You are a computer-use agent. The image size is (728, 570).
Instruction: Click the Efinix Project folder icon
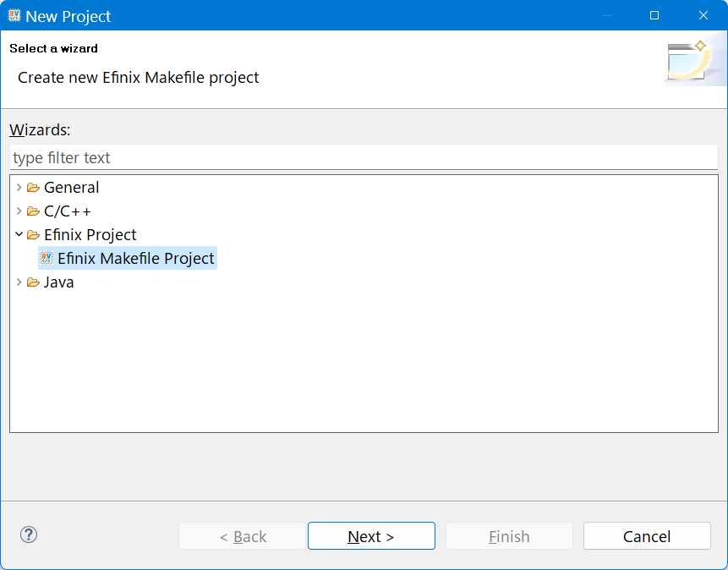pos(33,235)
